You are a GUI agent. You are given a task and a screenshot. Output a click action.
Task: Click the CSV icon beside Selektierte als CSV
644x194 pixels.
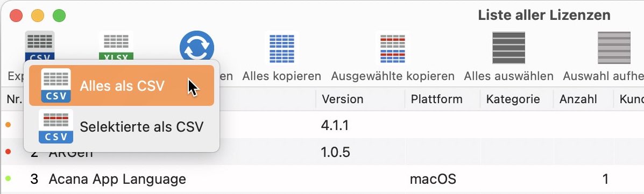tap(56, 126)
